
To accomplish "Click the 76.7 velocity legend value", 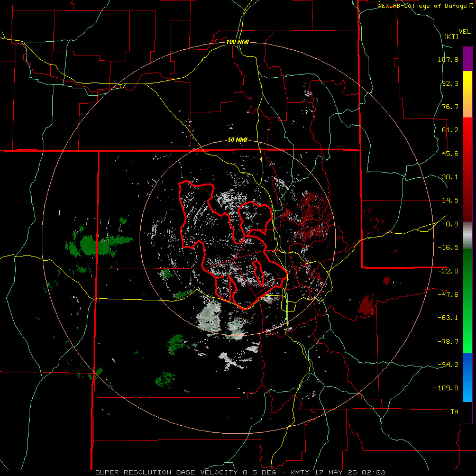I will (450, 106).
